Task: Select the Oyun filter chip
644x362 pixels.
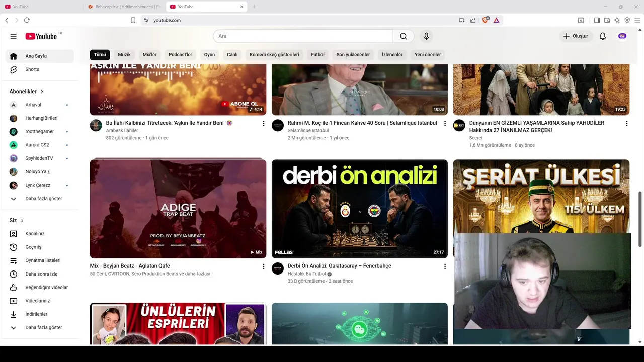Action: [209, 55]
